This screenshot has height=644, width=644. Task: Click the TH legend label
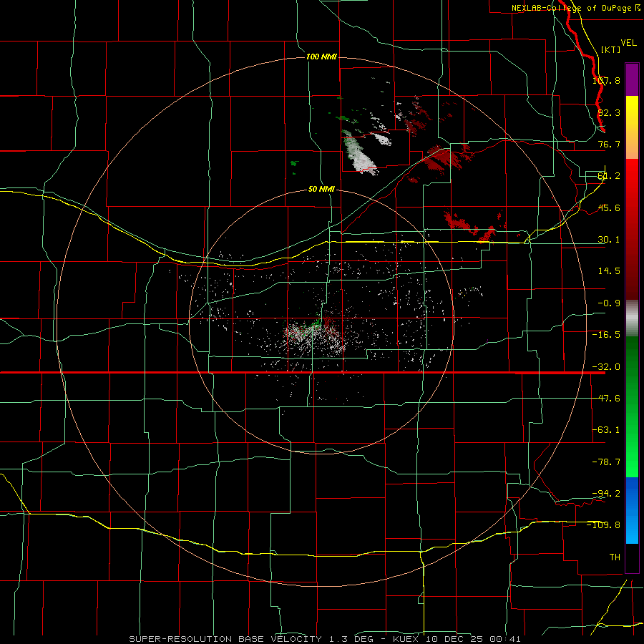(x=615, y=557)
